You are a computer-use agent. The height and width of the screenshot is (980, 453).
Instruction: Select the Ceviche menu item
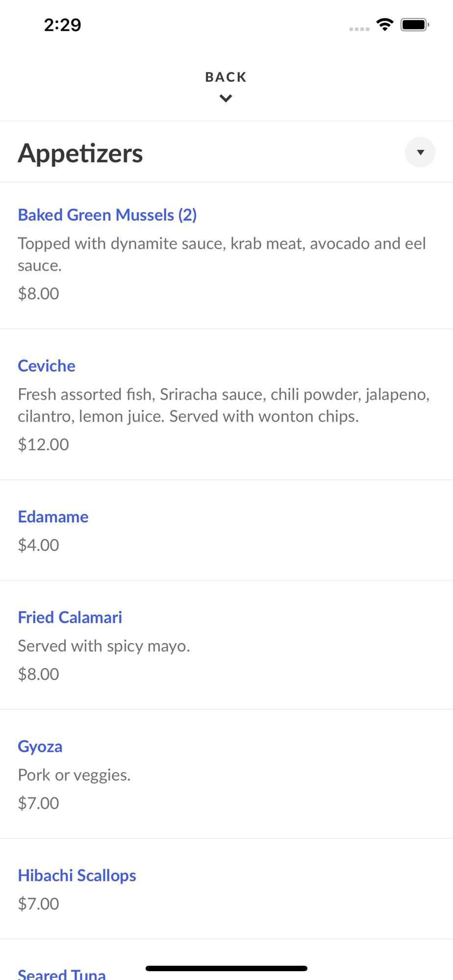click(x=47, y=366)
